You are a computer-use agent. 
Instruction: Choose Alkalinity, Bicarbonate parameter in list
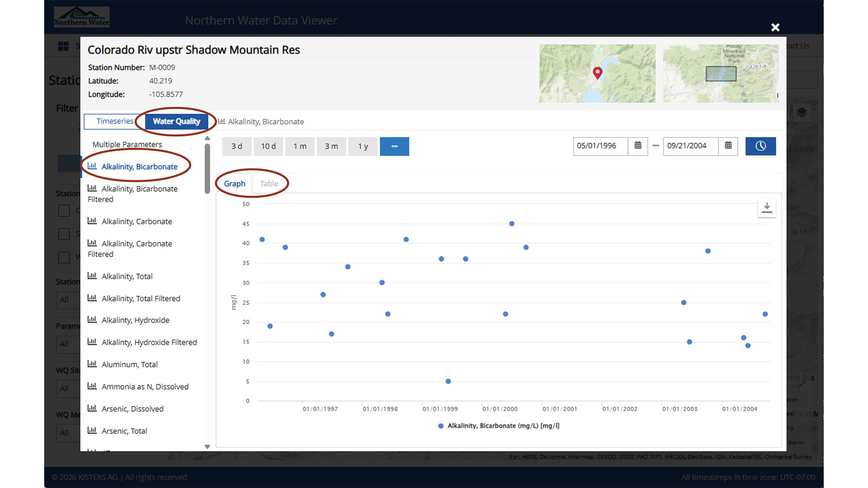(x=139, y=166)
